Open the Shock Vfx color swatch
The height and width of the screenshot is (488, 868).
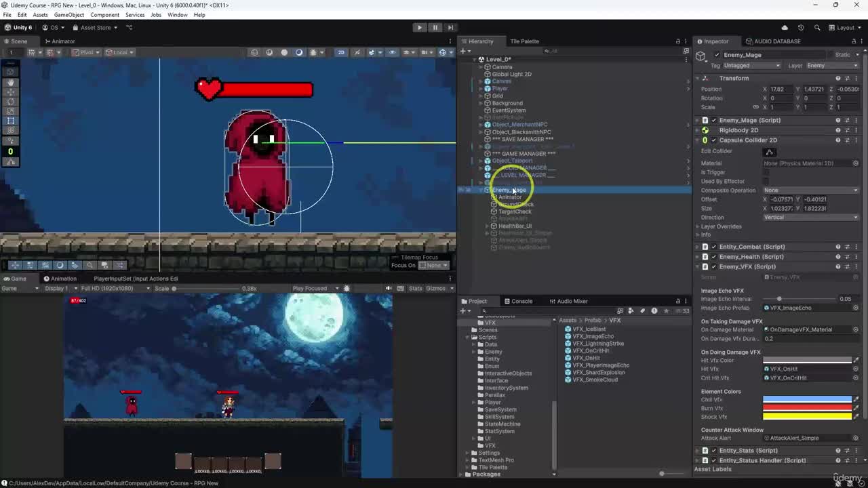(807, 417)
